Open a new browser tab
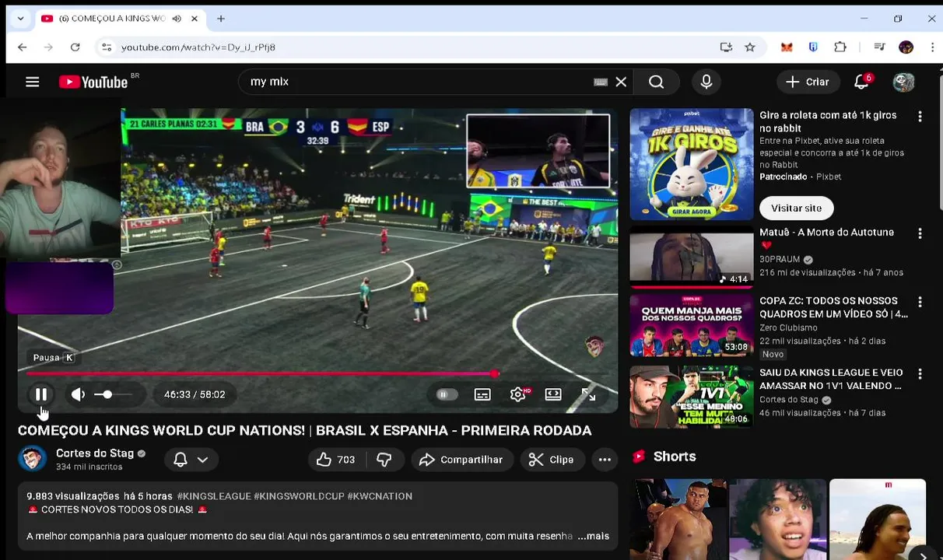This screenshot has height=560, width=943. (x=221, y=19)
